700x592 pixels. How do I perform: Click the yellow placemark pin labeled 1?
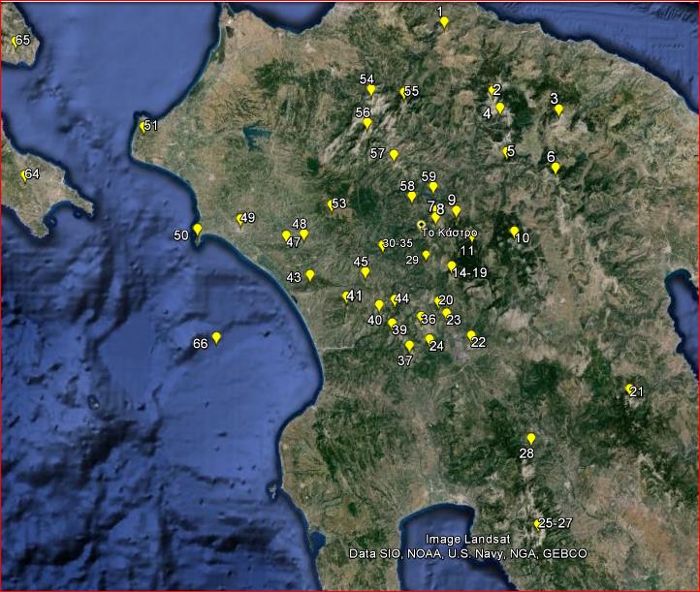(444, 22)
